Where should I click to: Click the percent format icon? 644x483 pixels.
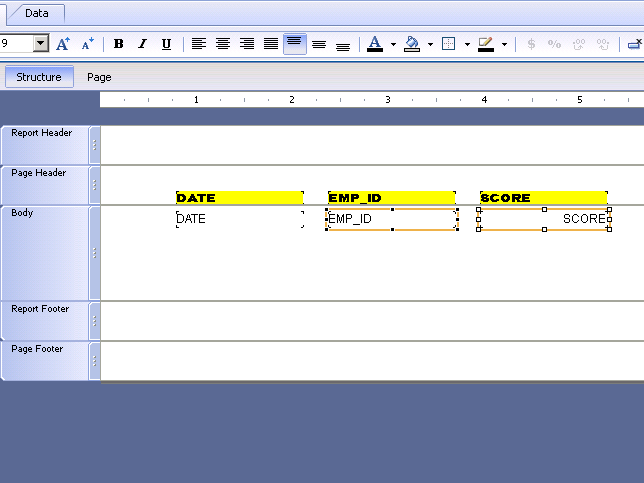click(554, 44)
